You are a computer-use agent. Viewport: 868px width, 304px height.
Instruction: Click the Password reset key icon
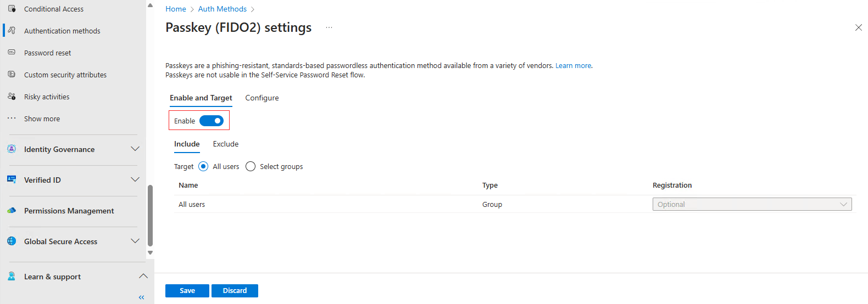(12, 53)
